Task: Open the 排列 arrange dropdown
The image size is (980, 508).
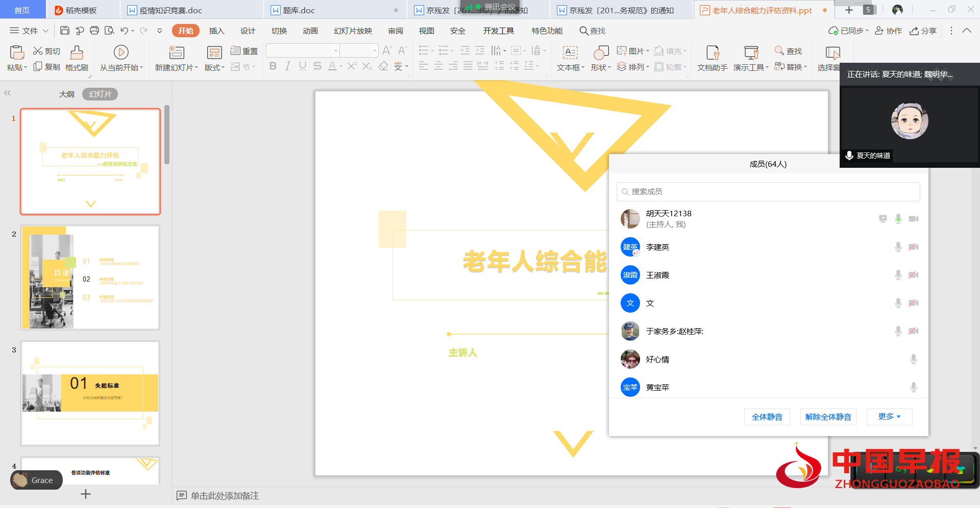Action: (633, 67)
